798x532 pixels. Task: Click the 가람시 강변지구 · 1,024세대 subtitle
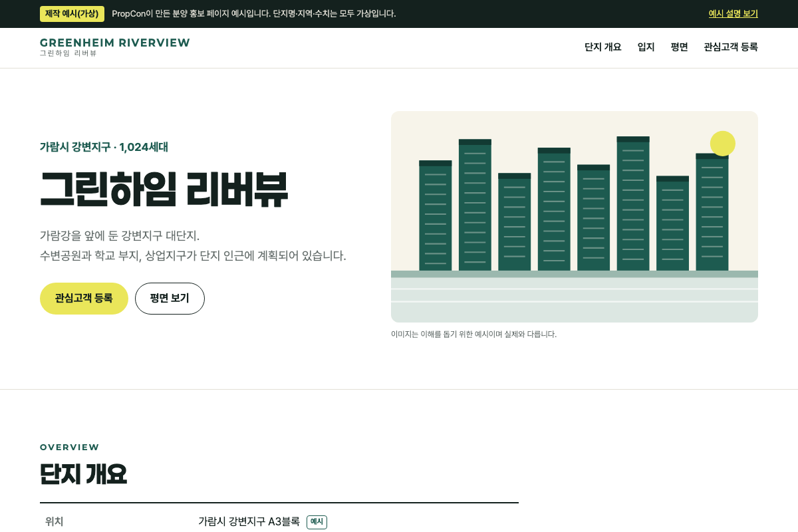pyautogui.click(x=104, y=147)
